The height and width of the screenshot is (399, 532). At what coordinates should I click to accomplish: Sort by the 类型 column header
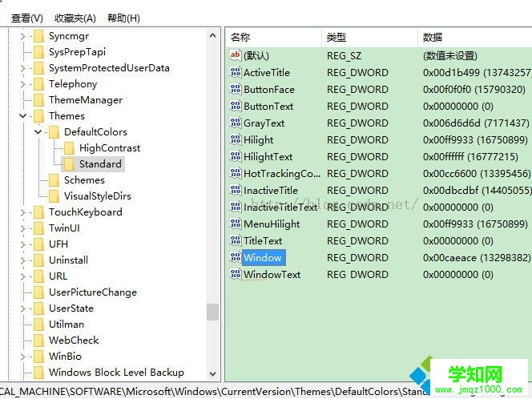click(369, 38)
